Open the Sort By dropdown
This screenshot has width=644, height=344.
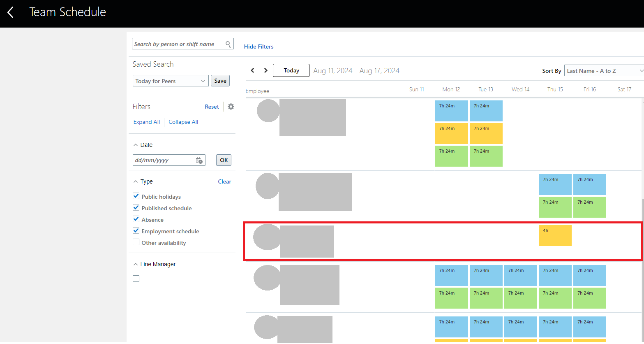tap(604, 71)
